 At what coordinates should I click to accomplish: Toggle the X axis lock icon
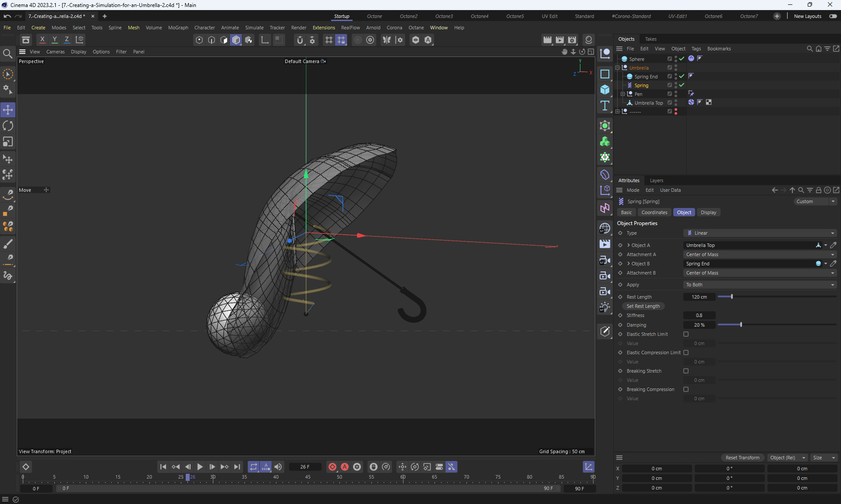click(x=42, y=40)
